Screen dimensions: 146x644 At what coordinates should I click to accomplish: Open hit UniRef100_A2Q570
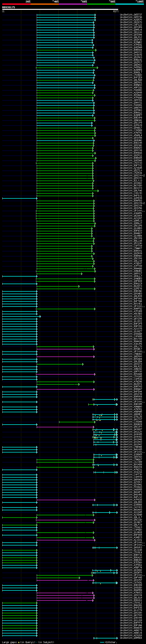pyautogui.click(x=131, y=20)
